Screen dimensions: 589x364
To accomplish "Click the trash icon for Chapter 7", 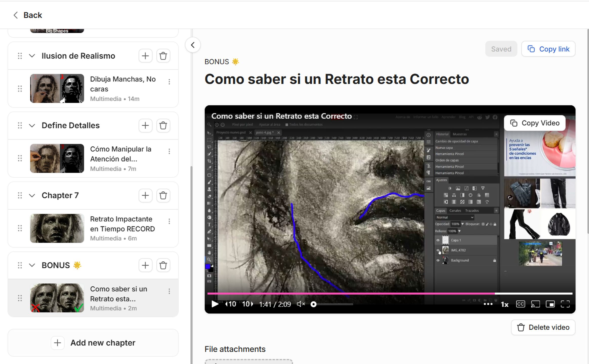I will click(x=163, y=195).
